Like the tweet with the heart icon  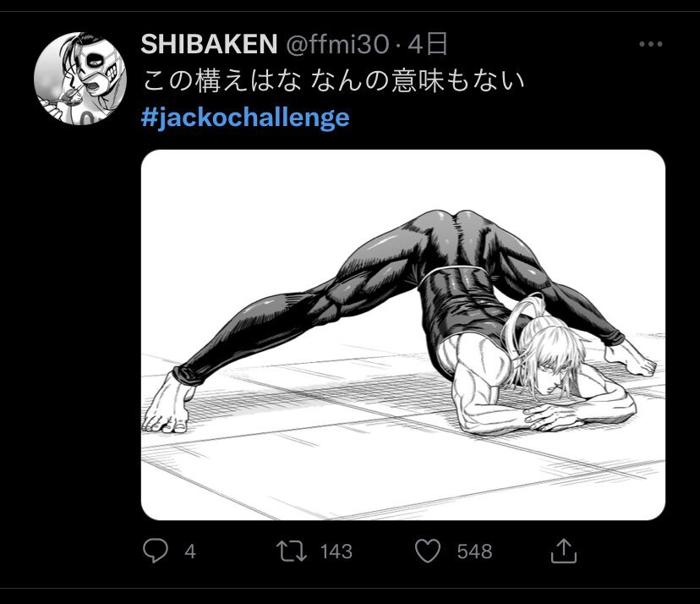coord(430,552)
